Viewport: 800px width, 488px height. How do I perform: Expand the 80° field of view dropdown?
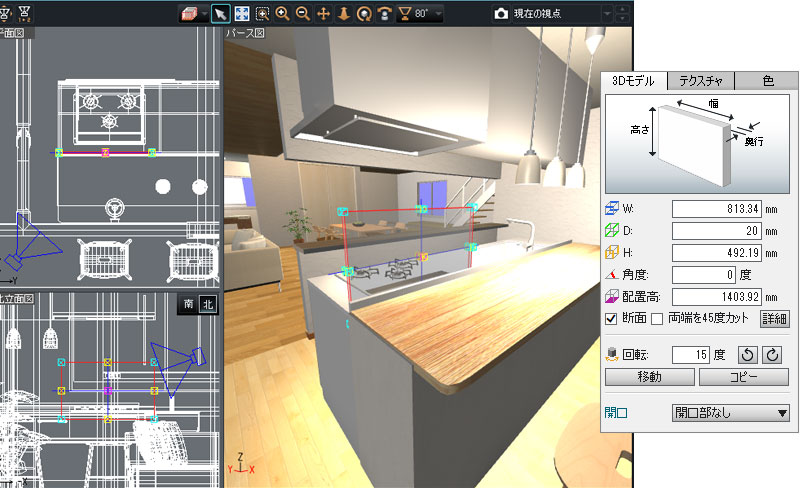click(x=438, y=15)
